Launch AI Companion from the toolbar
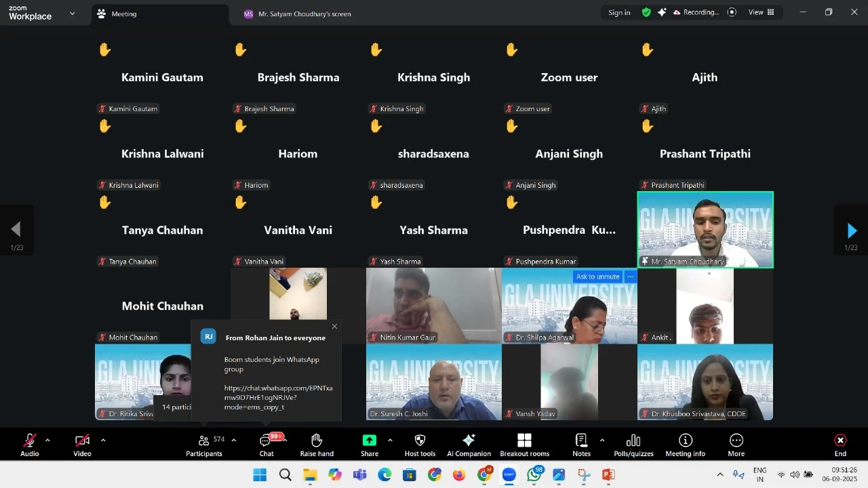868x488 pixels. click(469, 445)
